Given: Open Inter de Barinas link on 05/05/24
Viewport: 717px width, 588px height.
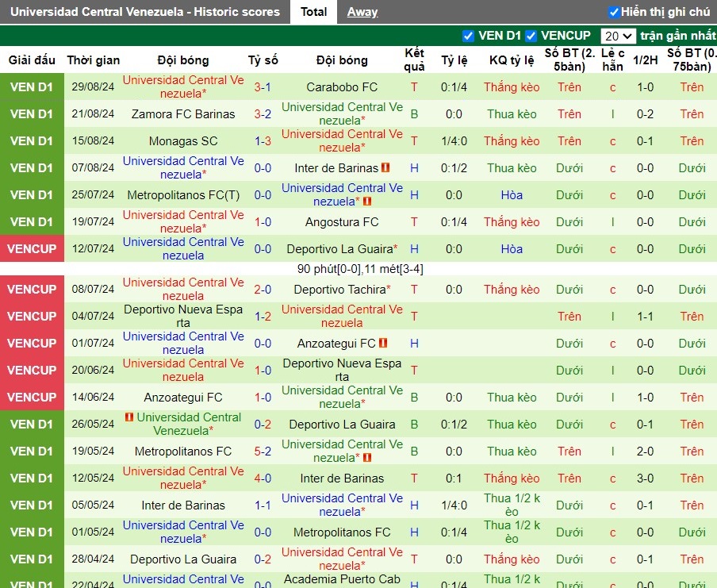Looking at the screenshot, I should (x=183, y=505).
